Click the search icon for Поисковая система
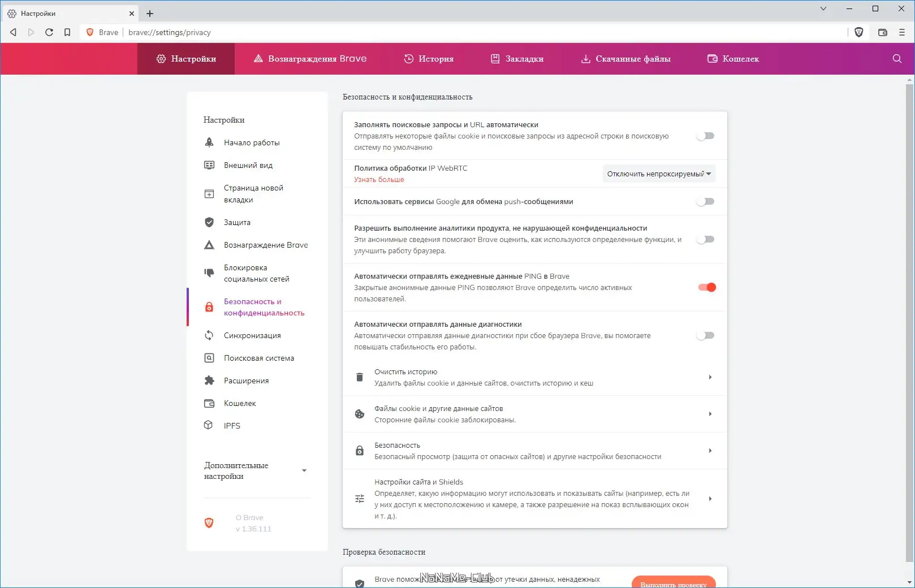The image size is (915, 588). pyautogui.click(x=209, y=358)
